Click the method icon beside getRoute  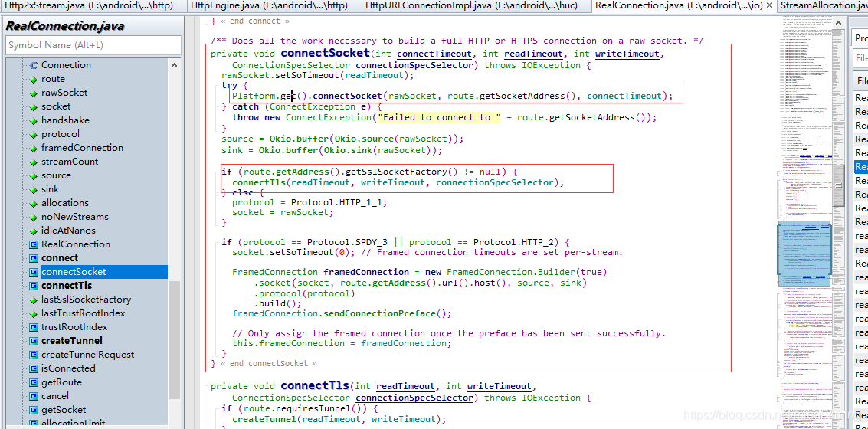point(33,382)
